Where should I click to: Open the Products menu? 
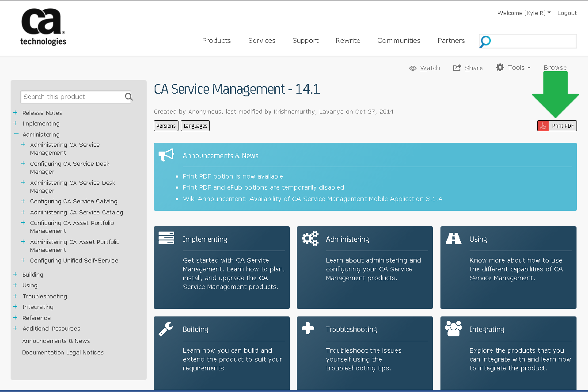pos(216,40)
